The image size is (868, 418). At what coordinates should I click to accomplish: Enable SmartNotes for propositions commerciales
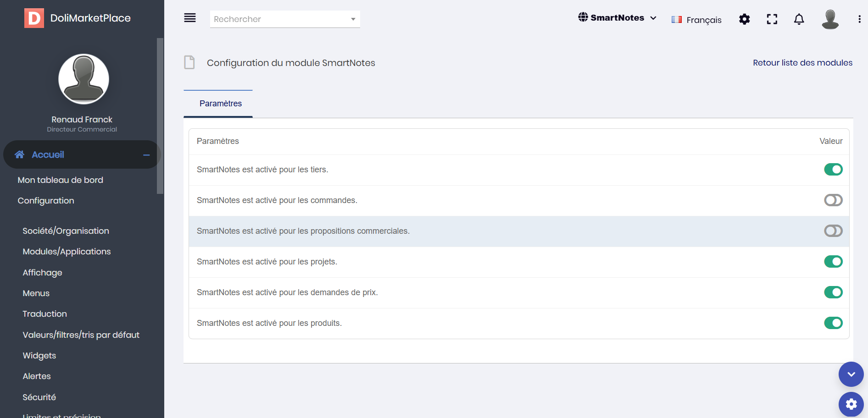pos(833,231)
